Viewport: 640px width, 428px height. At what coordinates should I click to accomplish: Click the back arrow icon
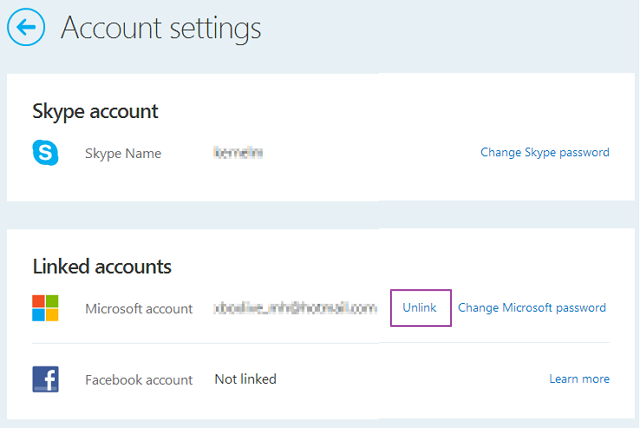[x=26, y=28]
